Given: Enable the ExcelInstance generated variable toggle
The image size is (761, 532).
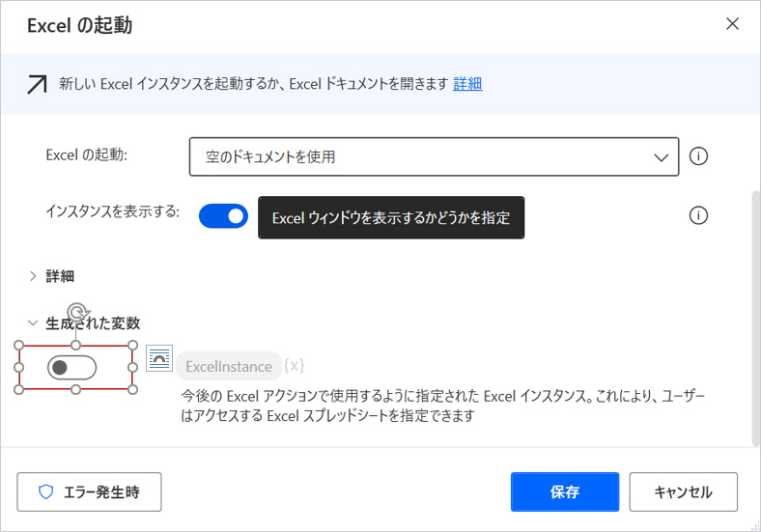Looking at the screenshot, I should tap(73, 368).
